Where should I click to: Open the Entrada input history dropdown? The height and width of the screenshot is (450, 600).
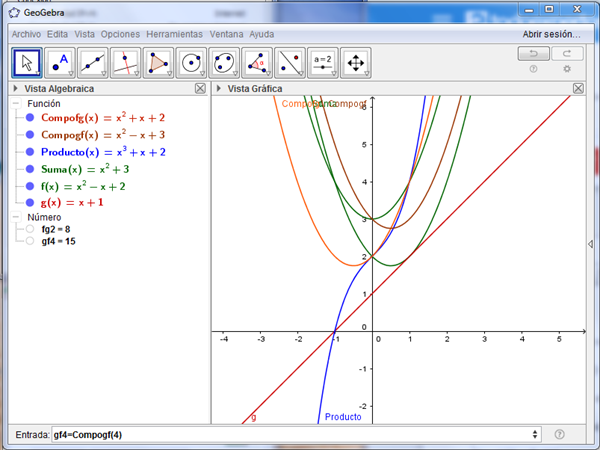coord(538,434)
